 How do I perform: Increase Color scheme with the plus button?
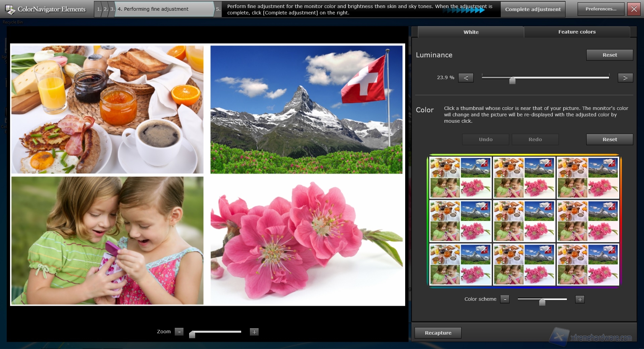(x=580, y=299)
